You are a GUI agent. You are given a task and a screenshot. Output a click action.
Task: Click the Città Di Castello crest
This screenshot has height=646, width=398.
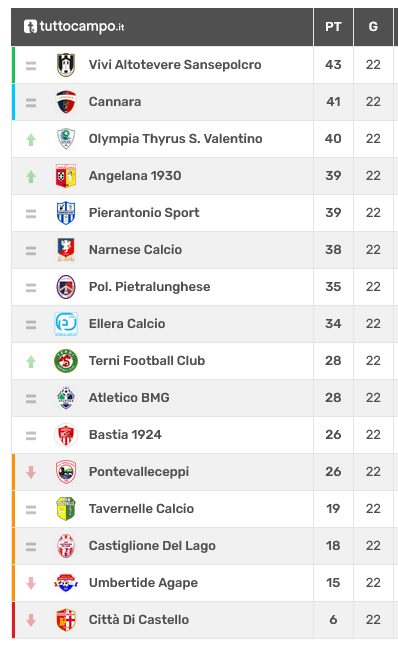pos(66,620)
